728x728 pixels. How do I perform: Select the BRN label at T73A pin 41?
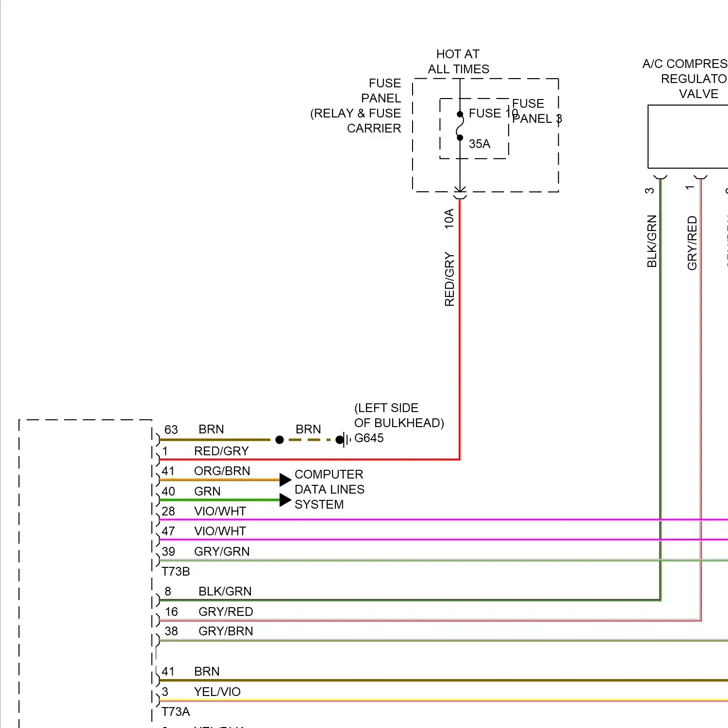207,672
